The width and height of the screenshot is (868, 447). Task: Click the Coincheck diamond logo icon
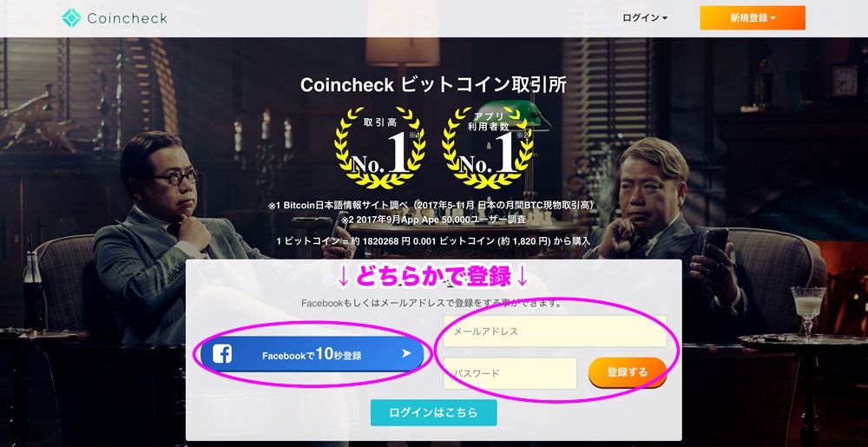pyautogui.click(x=71, y=18)
